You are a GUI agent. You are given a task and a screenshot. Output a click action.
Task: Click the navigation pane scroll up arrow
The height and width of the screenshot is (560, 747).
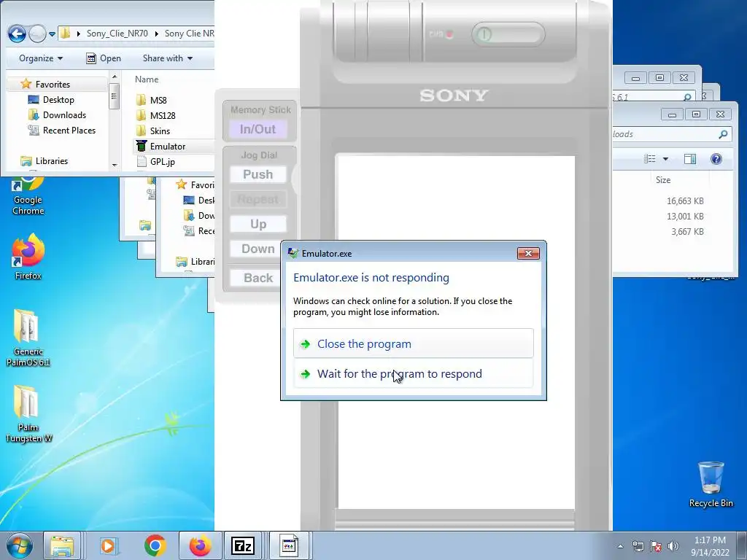pyautogui.click(x=114, y=77)
